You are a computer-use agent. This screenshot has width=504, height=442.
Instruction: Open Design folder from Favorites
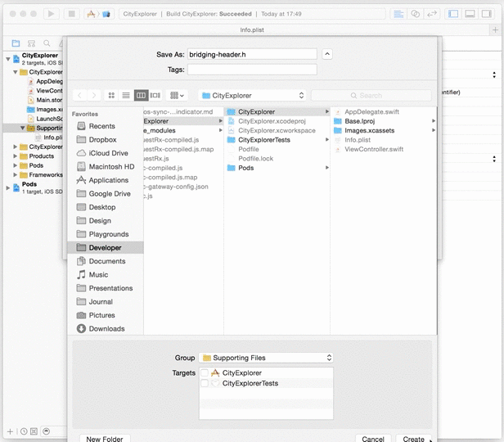coord(106,220)
